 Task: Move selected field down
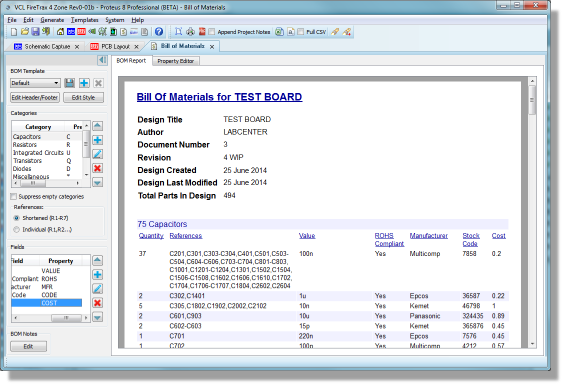[x=97, y=317]
